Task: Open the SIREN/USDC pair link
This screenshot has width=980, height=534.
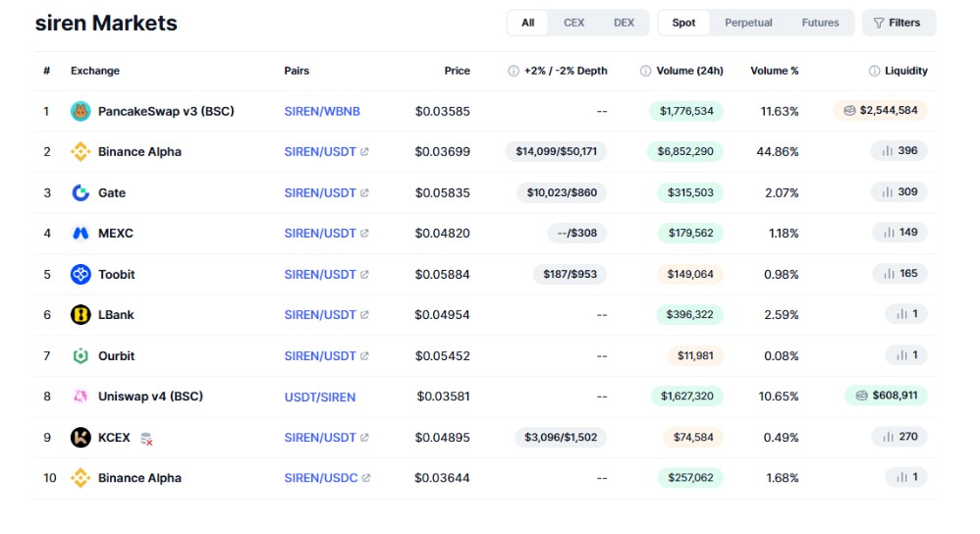Action: click(321, 478)
